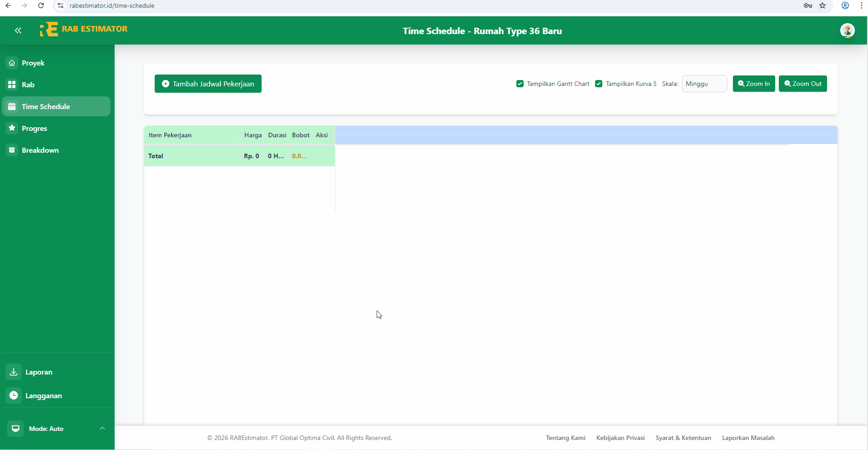Uncheck Tampilkan Kurva S
The width and height of the screenshot is (868, 450).
pyautogui.click(x=599, y=84)
